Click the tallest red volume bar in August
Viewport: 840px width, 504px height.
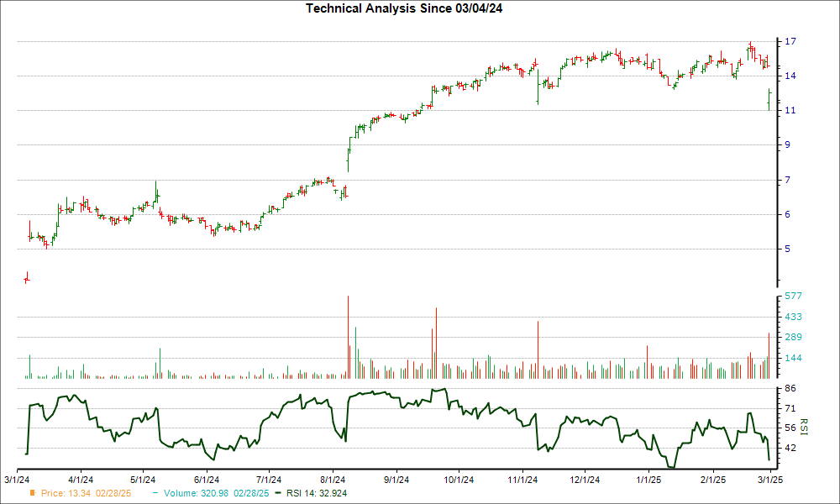[x=349, y=338]
